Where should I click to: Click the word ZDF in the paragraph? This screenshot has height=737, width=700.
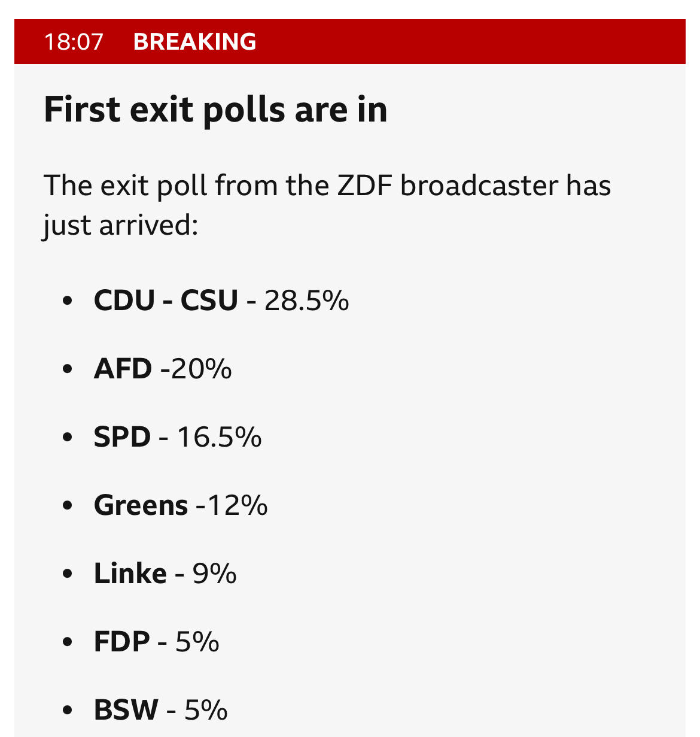pyautogui.click(x=364, y=186)
